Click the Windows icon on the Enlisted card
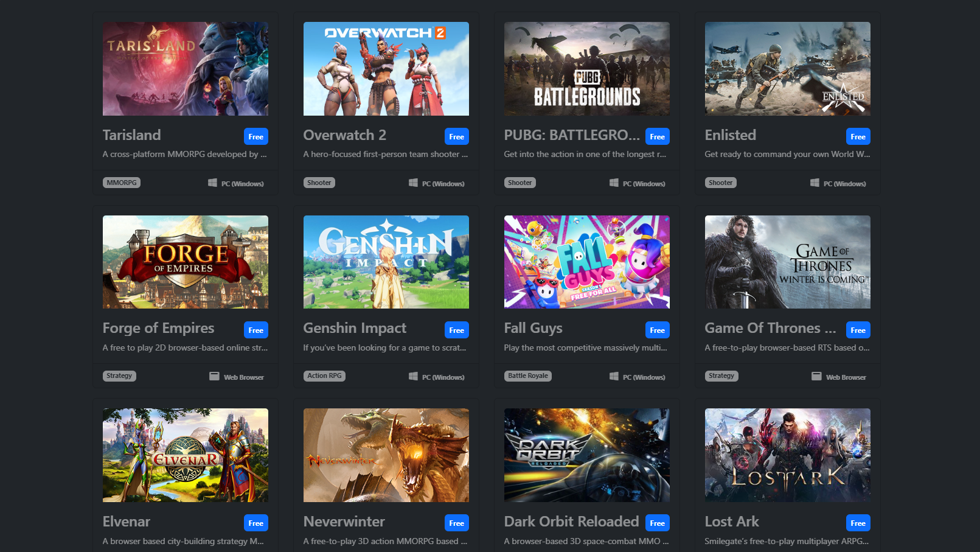The image size is (980, 552). pyautogui.click(x=815, y=183)
